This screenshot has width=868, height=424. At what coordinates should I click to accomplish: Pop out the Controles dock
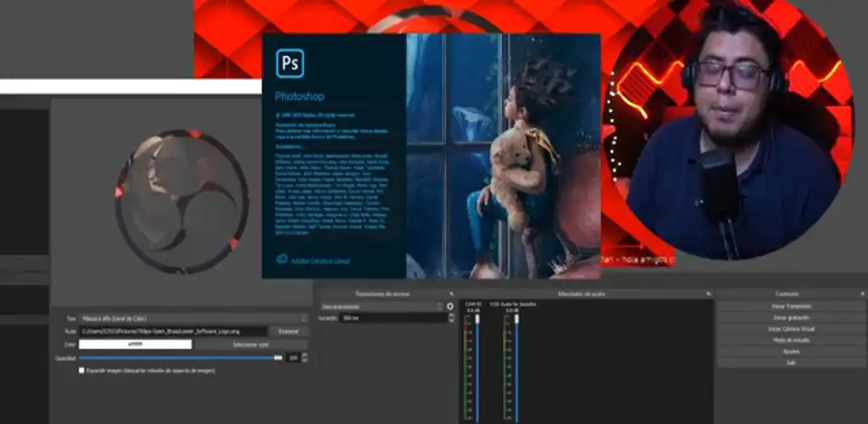pos(862,293)
